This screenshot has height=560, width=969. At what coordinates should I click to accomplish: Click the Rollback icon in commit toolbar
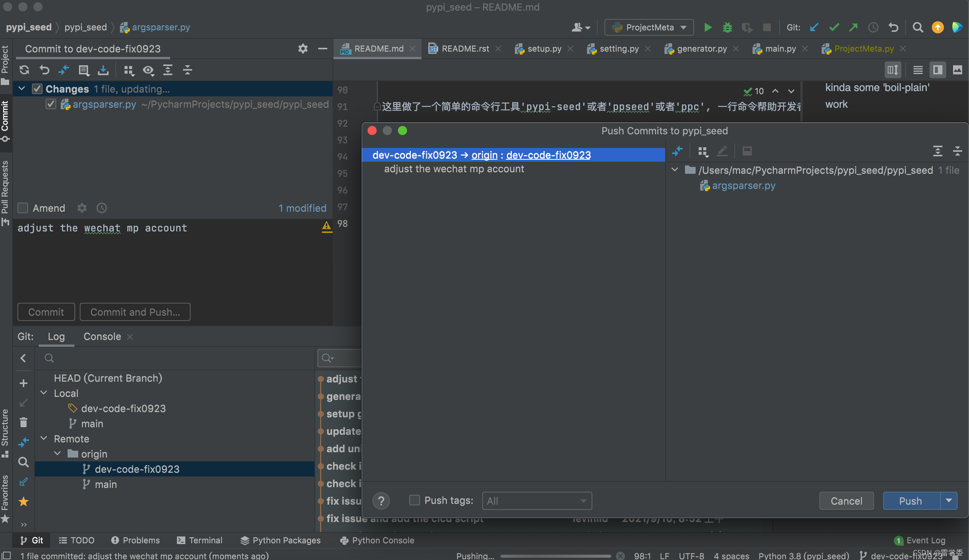pos(44,70)
